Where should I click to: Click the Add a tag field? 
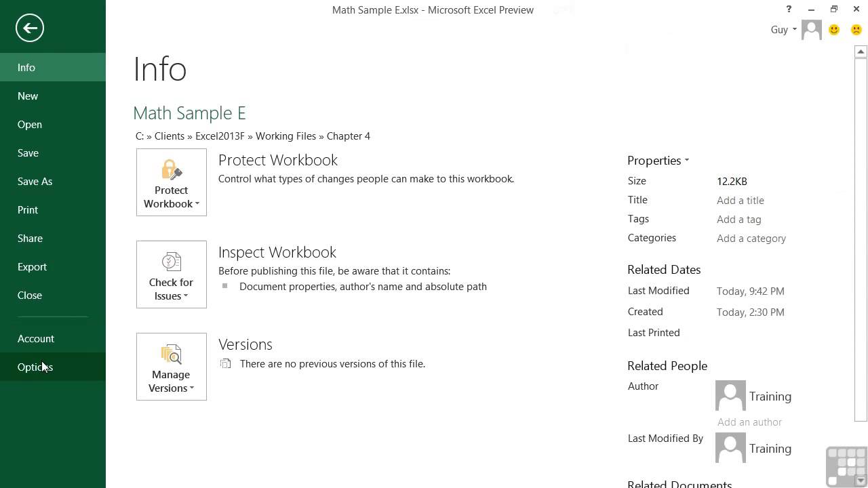coord(738,220)
